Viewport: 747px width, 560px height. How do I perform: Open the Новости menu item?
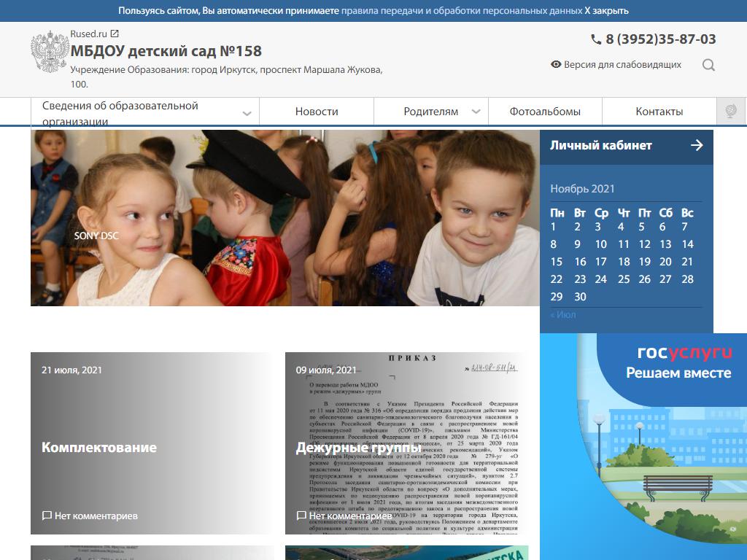pyautogui.click(x=317, y=112)
